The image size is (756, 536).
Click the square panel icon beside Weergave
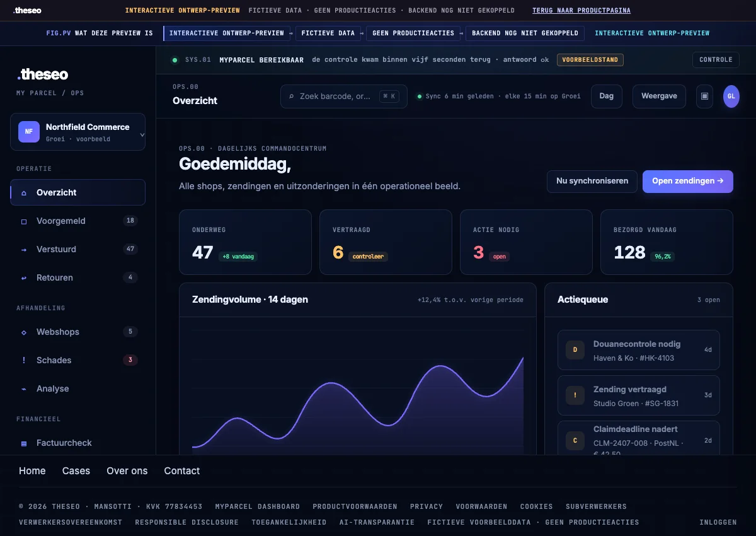point(704,96)
